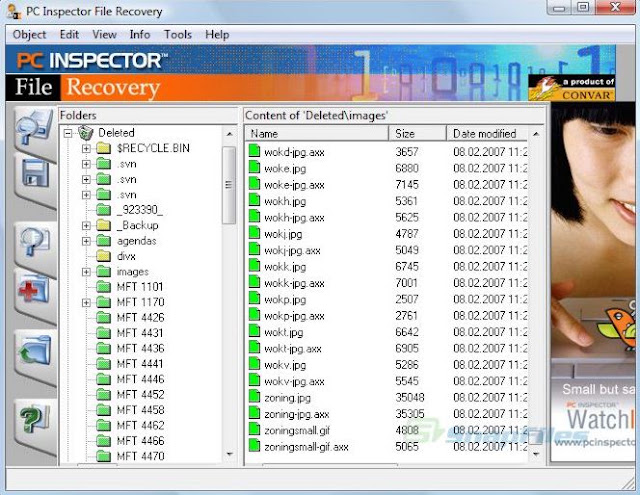Image resolution: width=640 pixels, height=495 pixels.
Task: Click the file icon beside wokd-jpg.axx
Action: click(x=254, y=151)
